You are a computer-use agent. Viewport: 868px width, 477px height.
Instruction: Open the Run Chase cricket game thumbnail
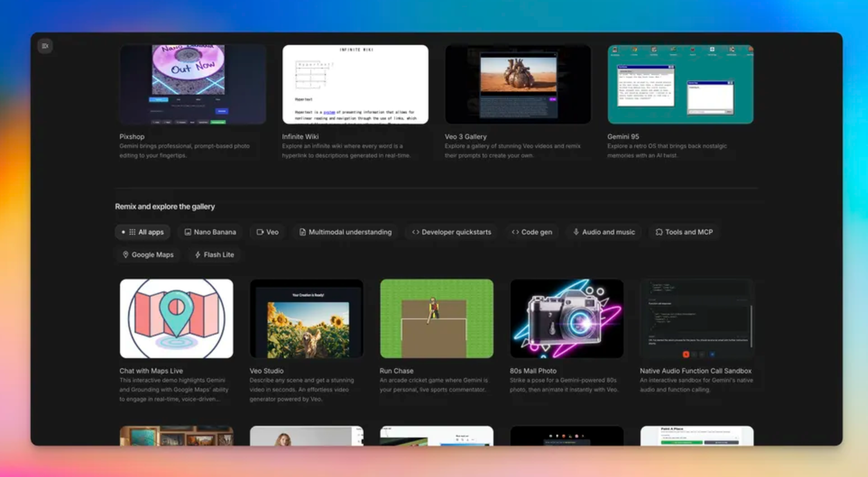(x=436, y=319)
